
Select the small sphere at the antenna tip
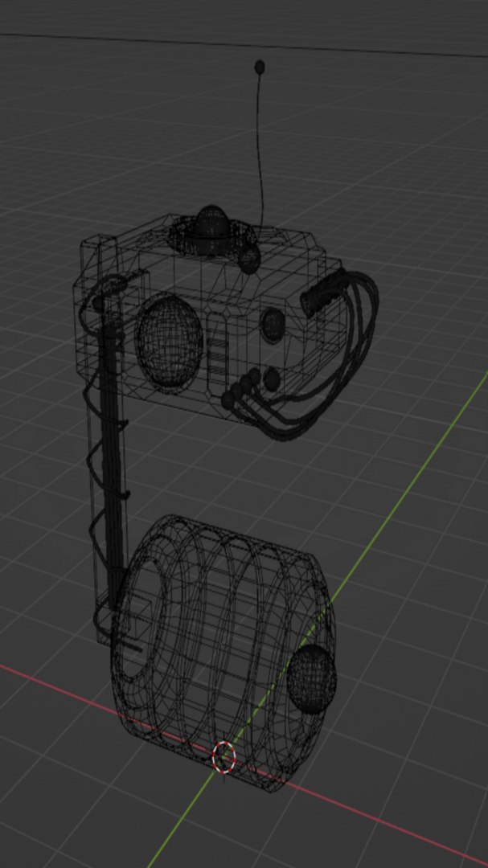259,68
